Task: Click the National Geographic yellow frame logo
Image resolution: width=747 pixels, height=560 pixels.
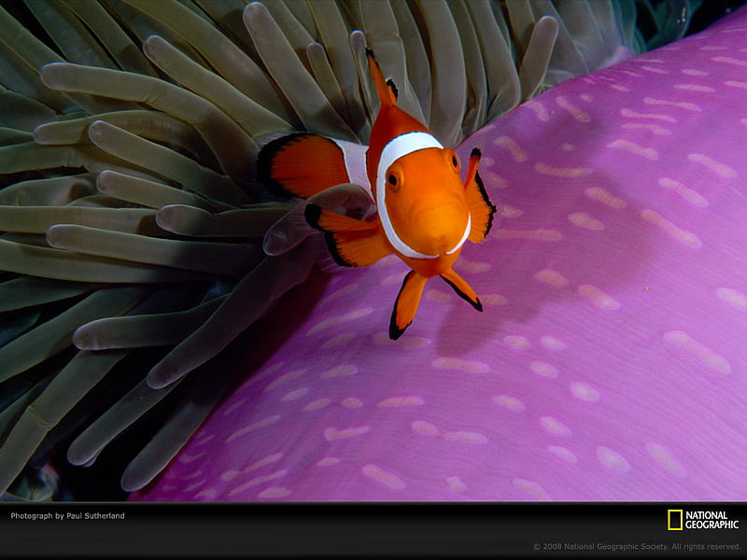Action: click(674, 520)
